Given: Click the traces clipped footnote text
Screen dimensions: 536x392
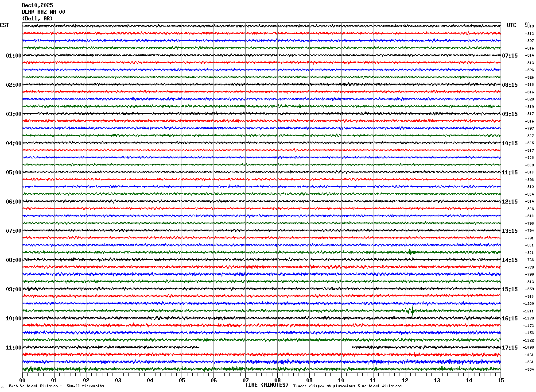Looking at the screenshot, I should pos(348,386).
